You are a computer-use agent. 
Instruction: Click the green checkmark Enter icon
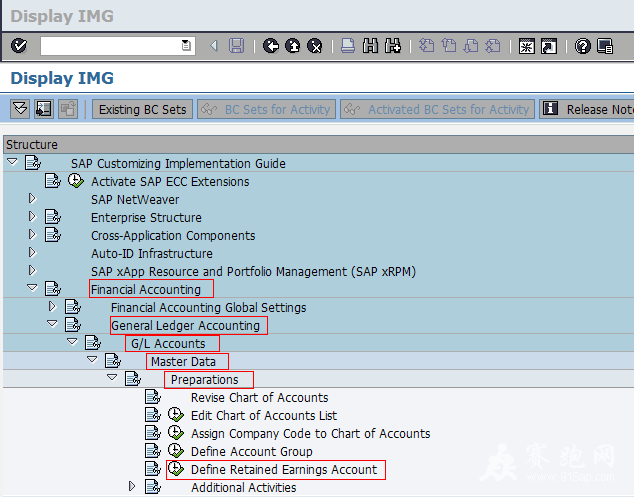pyautogui.click(x=19, y=46)
